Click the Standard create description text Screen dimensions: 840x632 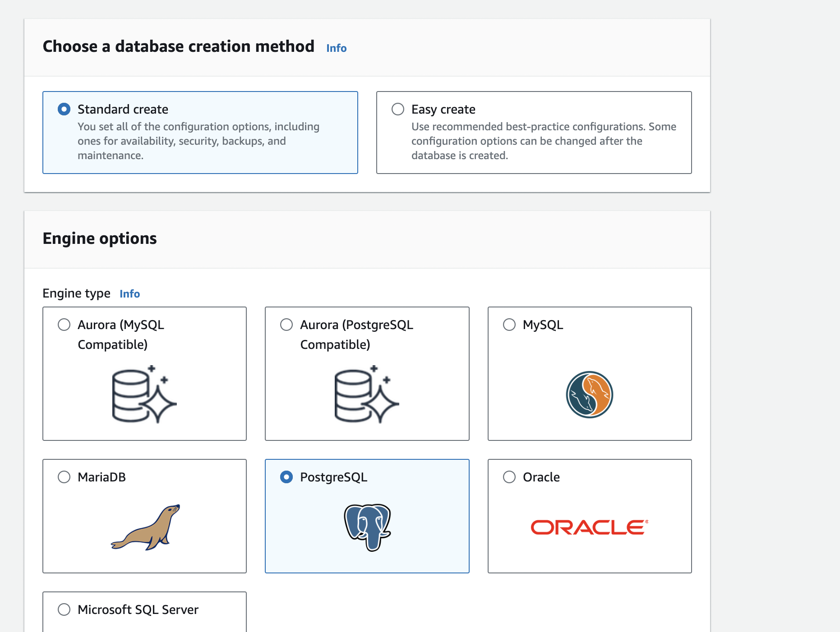[x=198, y=141]
